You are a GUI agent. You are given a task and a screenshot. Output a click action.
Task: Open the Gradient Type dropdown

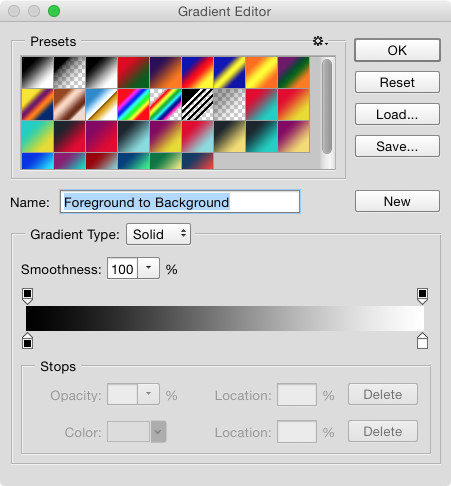158,234
